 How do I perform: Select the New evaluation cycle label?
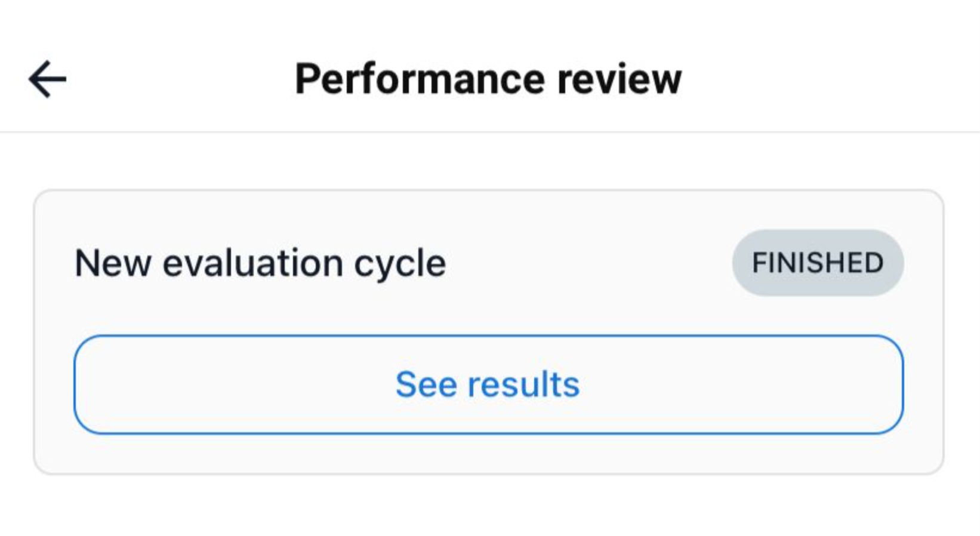pos(260,263)
